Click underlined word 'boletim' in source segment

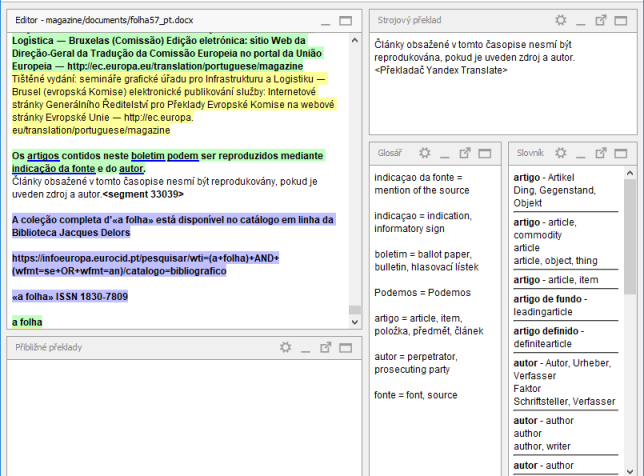(148, 156)
